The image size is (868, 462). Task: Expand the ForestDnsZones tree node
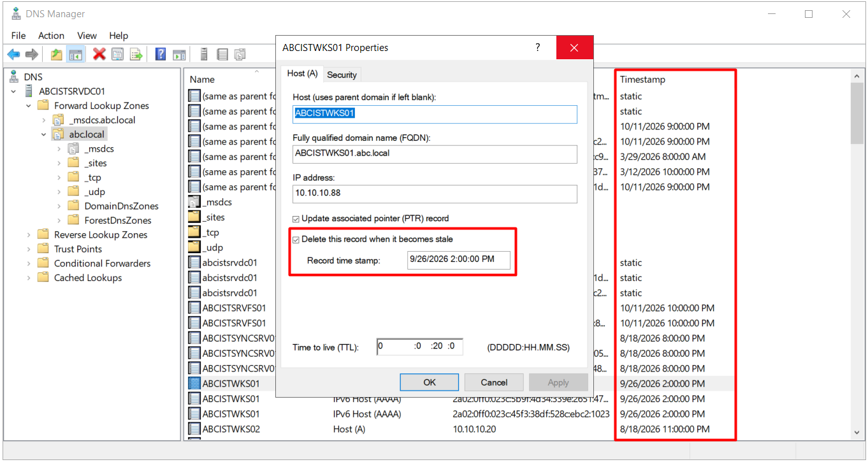pyautogui.click(x=59, y=220)
